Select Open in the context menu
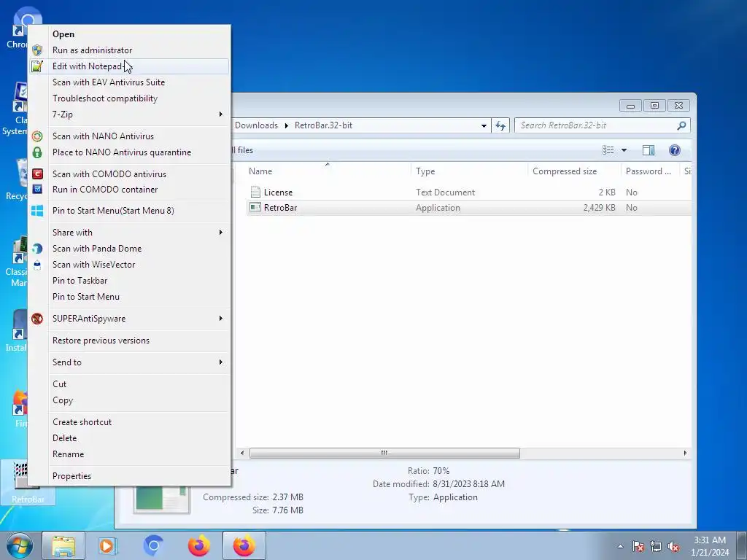Screen dimensions: 747x560 (x=63, y=34)
